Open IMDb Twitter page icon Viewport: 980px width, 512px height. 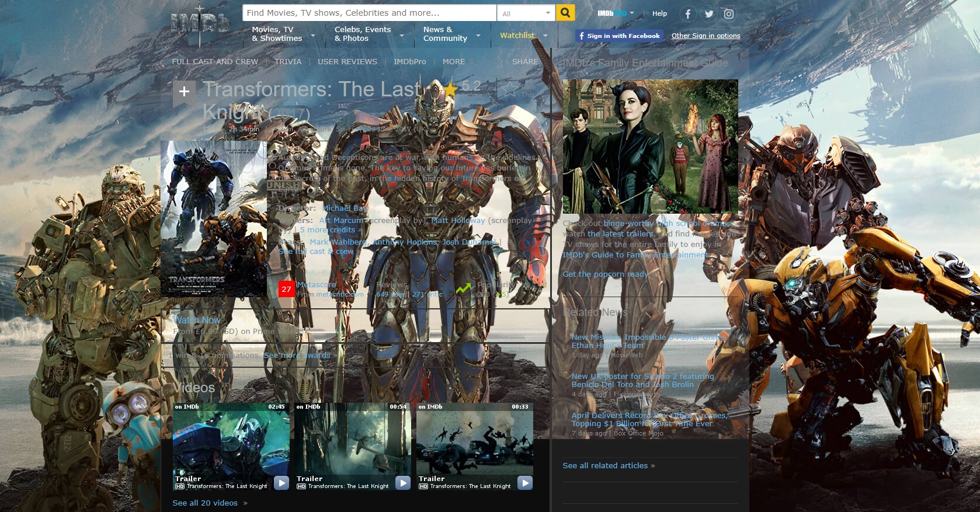(708, 14)
